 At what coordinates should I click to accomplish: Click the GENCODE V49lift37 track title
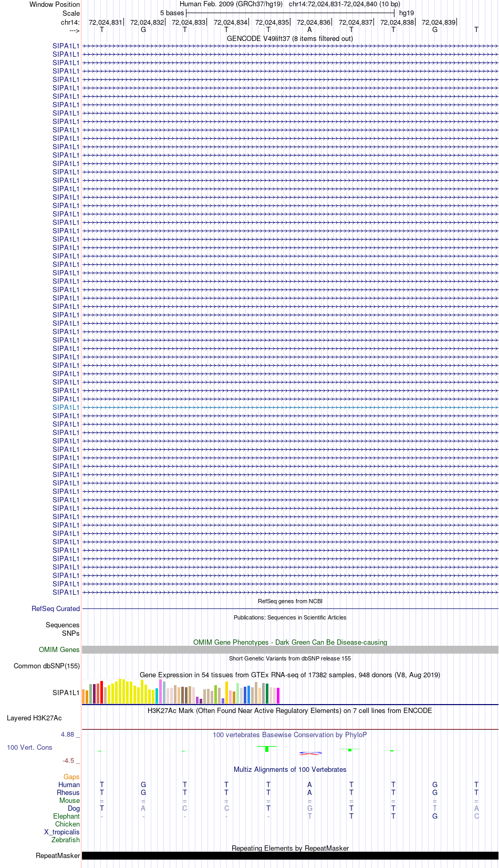[x=290, y=38]
